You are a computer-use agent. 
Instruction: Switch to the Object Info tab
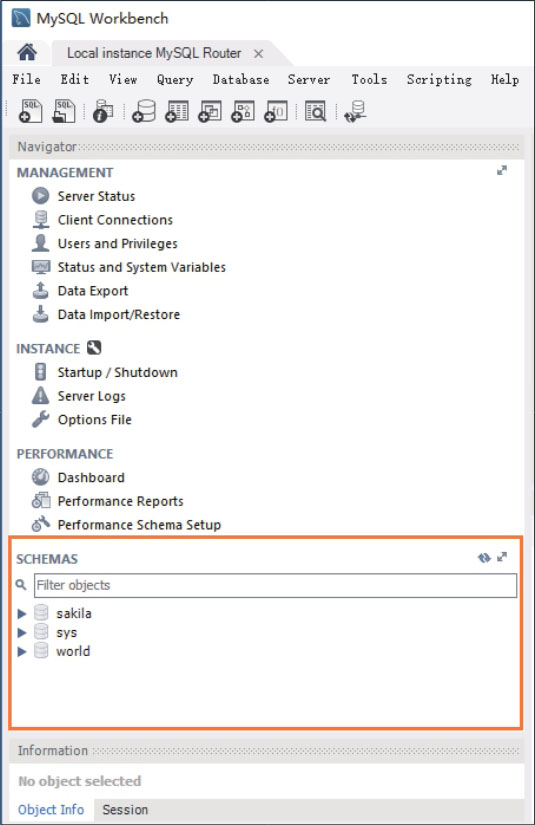click(51, 810)
